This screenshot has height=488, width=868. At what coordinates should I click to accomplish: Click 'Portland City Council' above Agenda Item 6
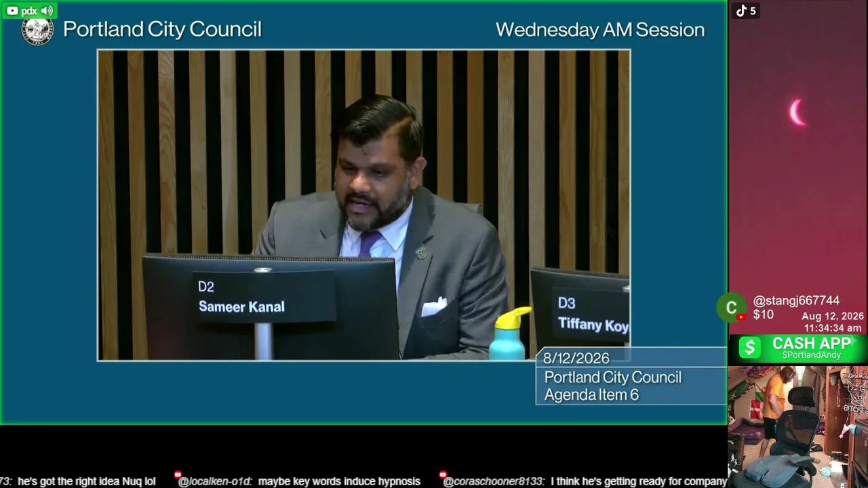(x=613, y=378)
